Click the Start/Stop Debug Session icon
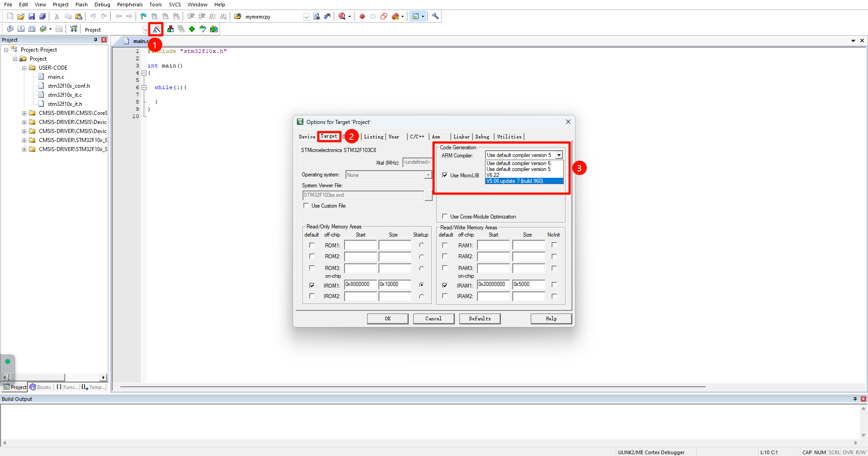 (342, 16)
